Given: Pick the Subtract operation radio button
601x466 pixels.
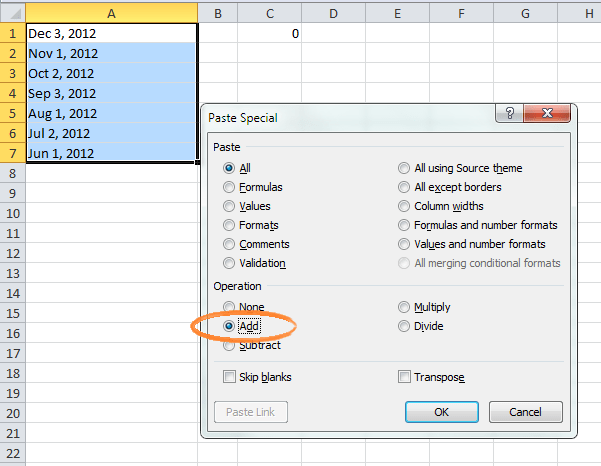Looking at the screenshot, I should [x=230, y=346].
